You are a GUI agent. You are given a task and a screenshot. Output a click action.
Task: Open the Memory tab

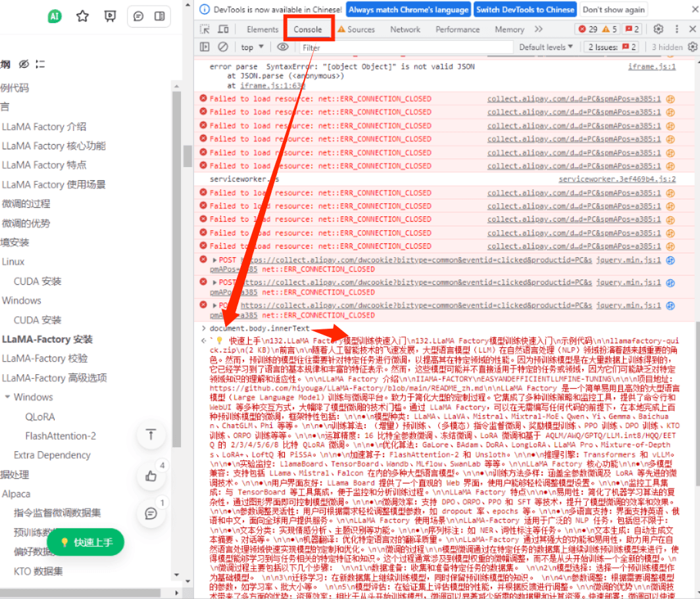tap(509, 30)
